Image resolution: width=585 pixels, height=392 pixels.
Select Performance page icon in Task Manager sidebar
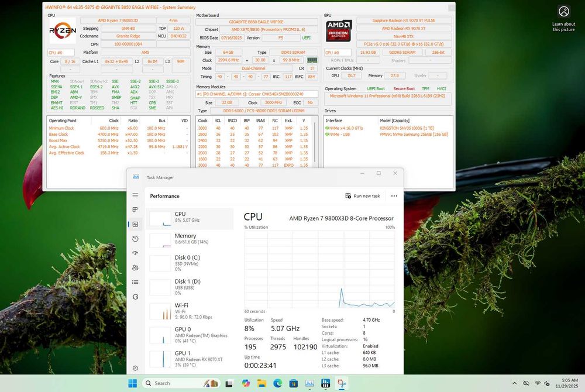[136, 224]
